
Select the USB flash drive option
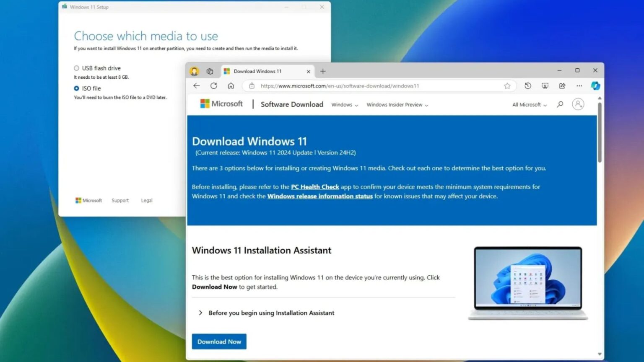pyautogui.click(x=77, y=68)
